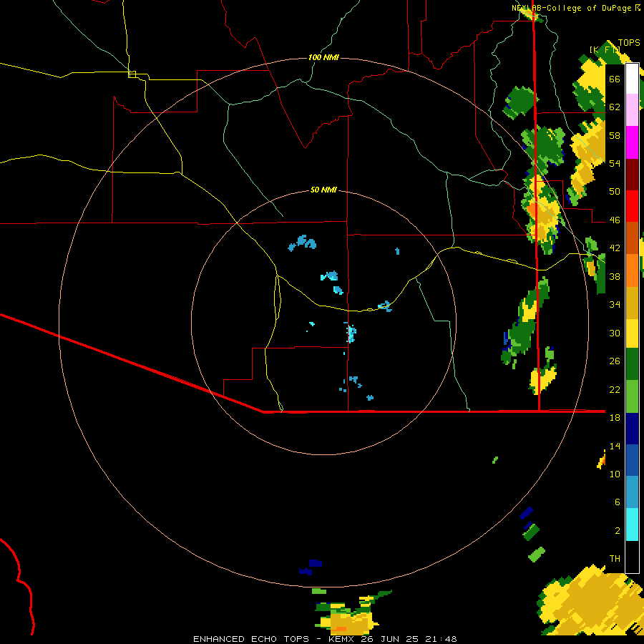
Task: Select the dark green legend swatch
Action: coord(632,364)
